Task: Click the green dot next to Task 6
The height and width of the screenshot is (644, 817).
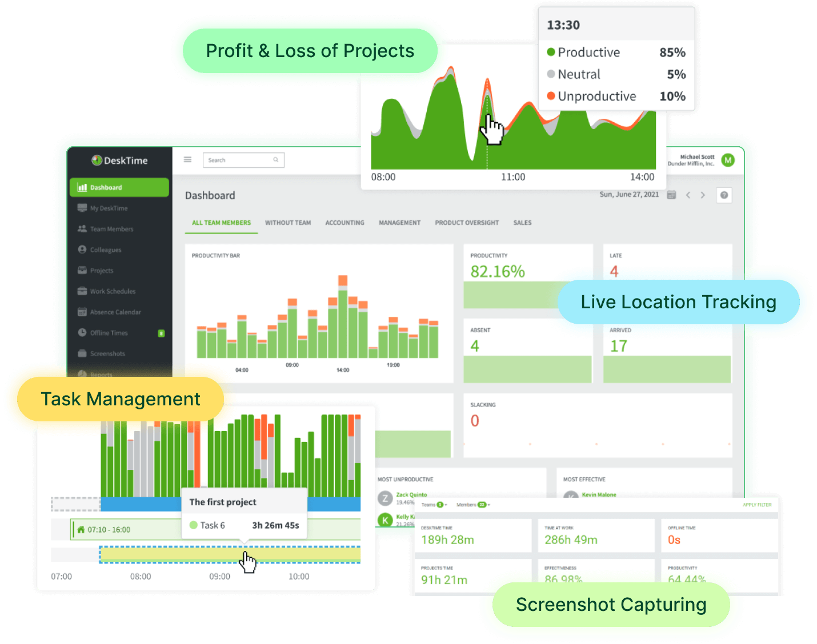Action: point(194,525)
